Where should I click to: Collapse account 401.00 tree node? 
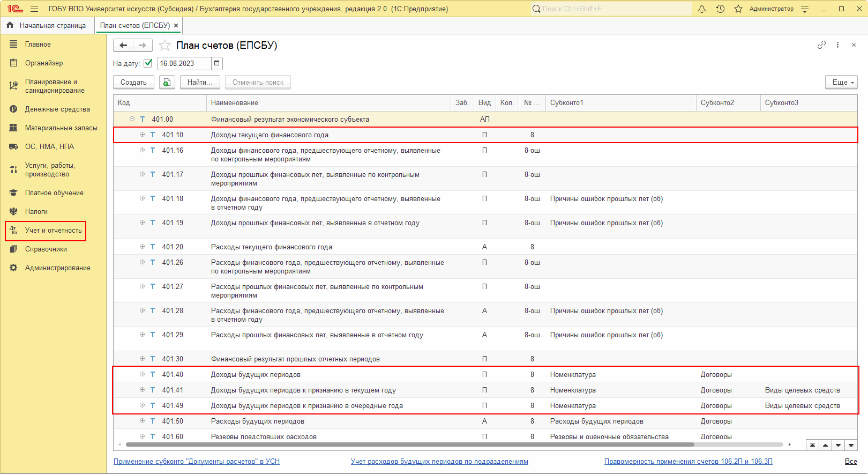[x=132, y=119]
